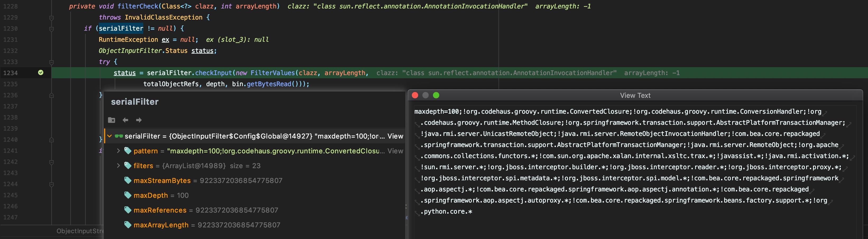868x239 pixels.
Task: Click the verified breakpoint icon on line 1234
Action: tap(41, 72)
